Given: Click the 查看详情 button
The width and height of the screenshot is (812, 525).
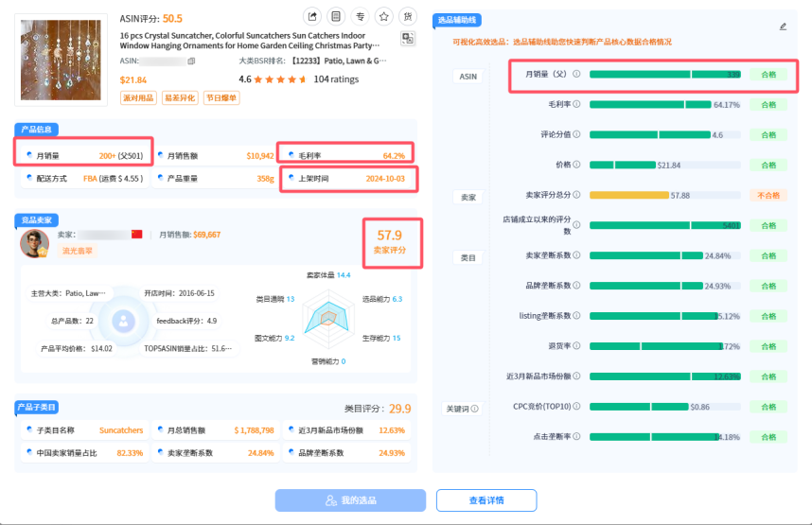Looking at the screenshot, I should coord(486,500).
